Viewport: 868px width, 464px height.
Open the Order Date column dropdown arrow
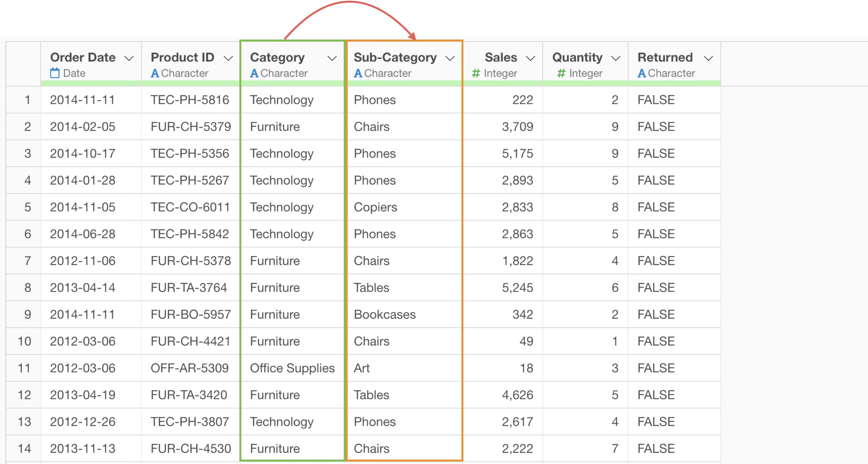click(129, 58)
